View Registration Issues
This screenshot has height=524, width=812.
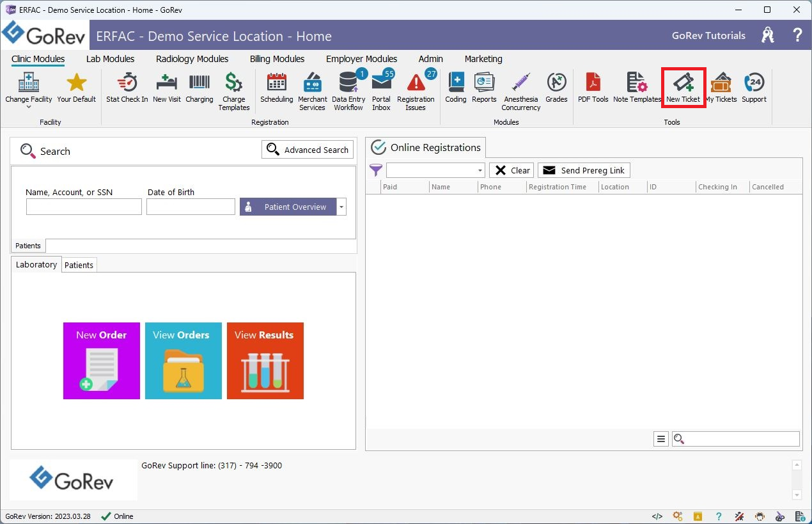[416, 91]
